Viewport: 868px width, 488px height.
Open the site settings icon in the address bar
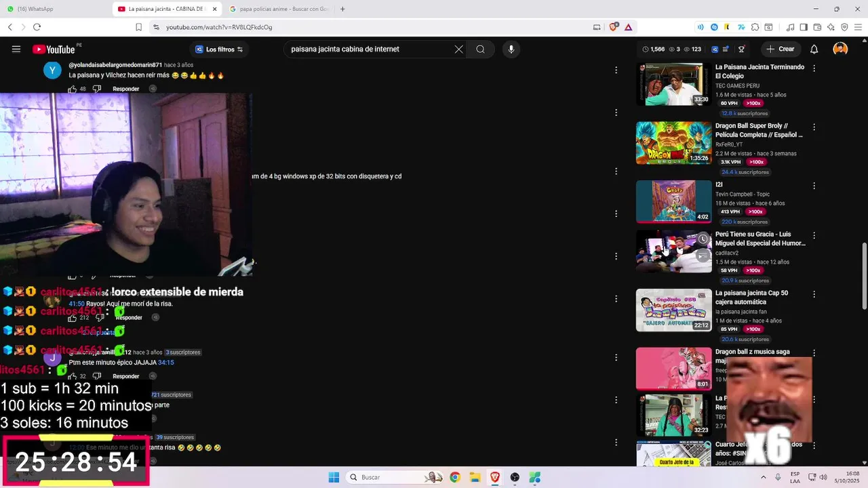click(x=156, y=27)
